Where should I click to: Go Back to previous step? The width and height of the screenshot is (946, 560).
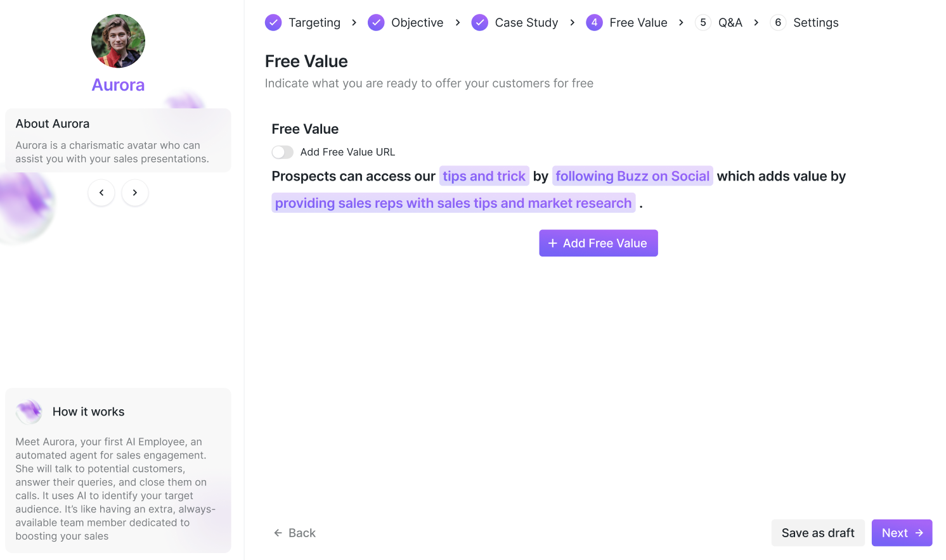[x=295, y=533]
